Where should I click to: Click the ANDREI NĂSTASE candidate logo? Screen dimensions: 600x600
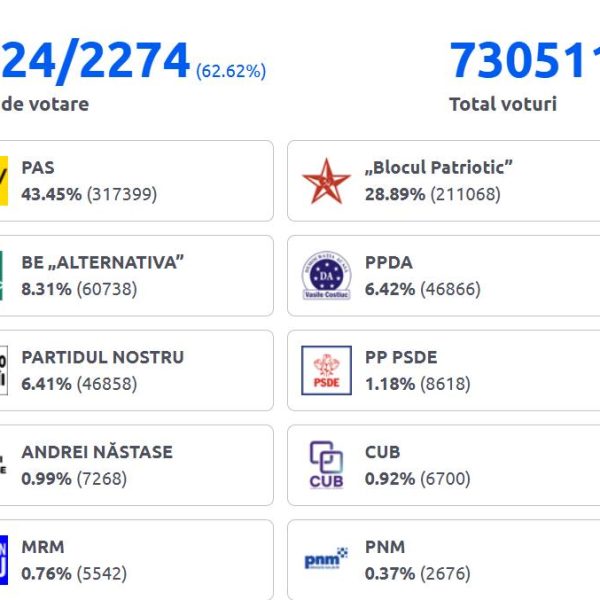point(4,465)
